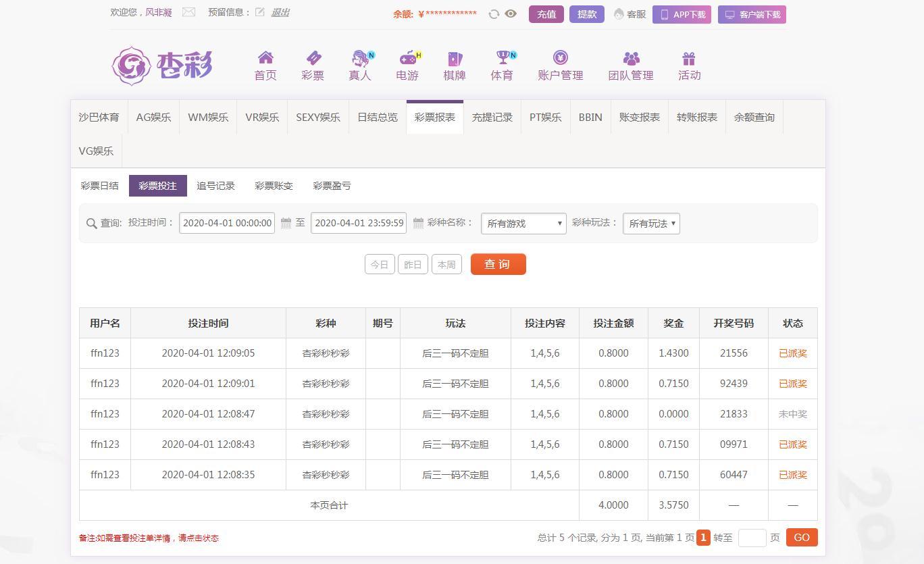Click the edit reserved info pencil icon
This screenshot has height=564, width=924.
click(260, 12)
